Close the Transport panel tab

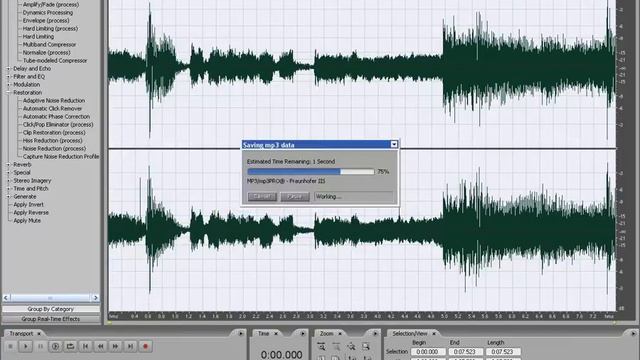39,333
